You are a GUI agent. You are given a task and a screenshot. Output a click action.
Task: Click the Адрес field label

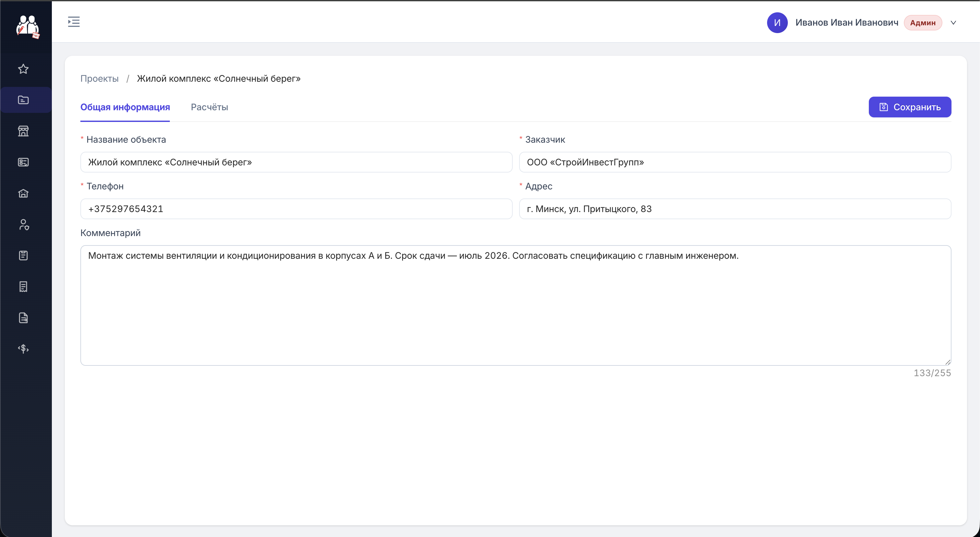coord(539,186)
